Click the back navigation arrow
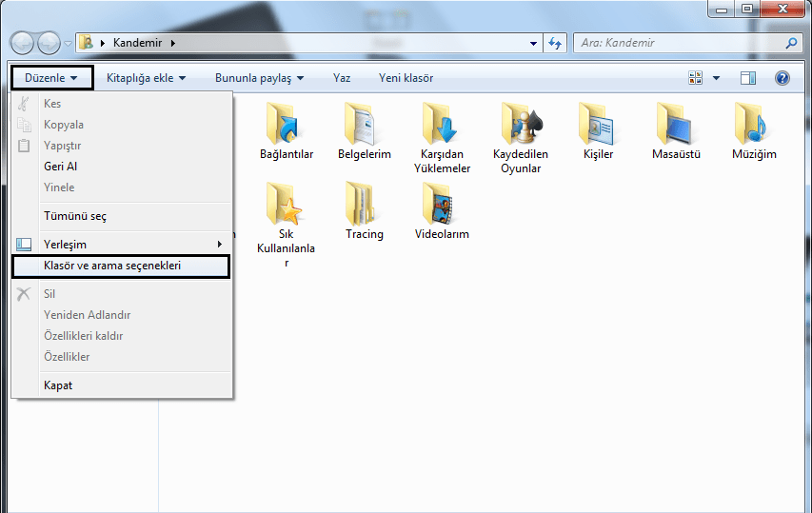The height and width of the screenshot is (513, 812). click(x=22, y=43)
